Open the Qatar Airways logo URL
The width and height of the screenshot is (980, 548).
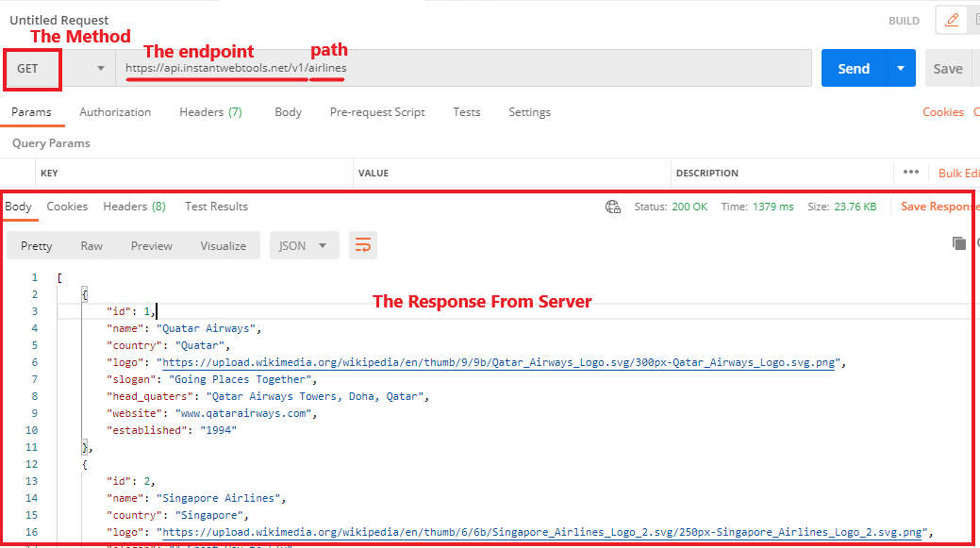coord(500,362)
